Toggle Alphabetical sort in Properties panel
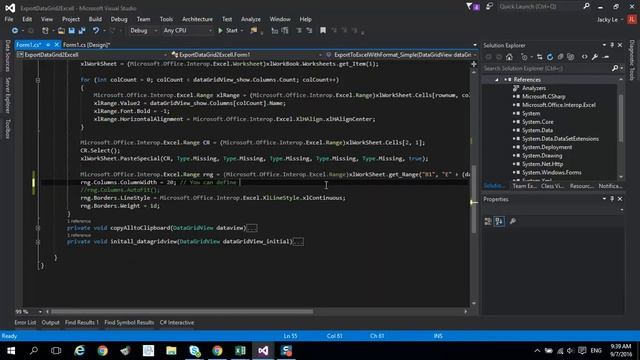 [x=499, y=221]
